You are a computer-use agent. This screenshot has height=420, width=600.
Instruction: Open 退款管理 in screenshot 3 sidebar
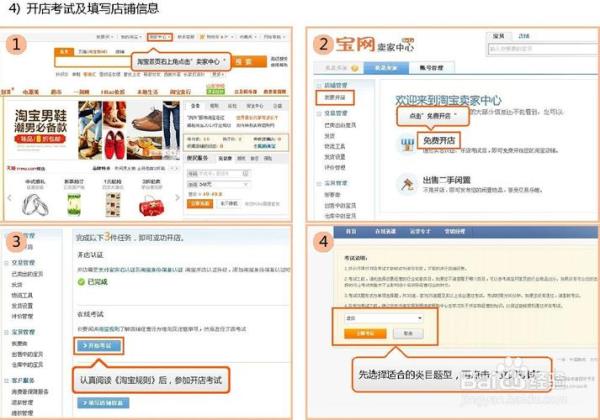(x=22, y=402)
